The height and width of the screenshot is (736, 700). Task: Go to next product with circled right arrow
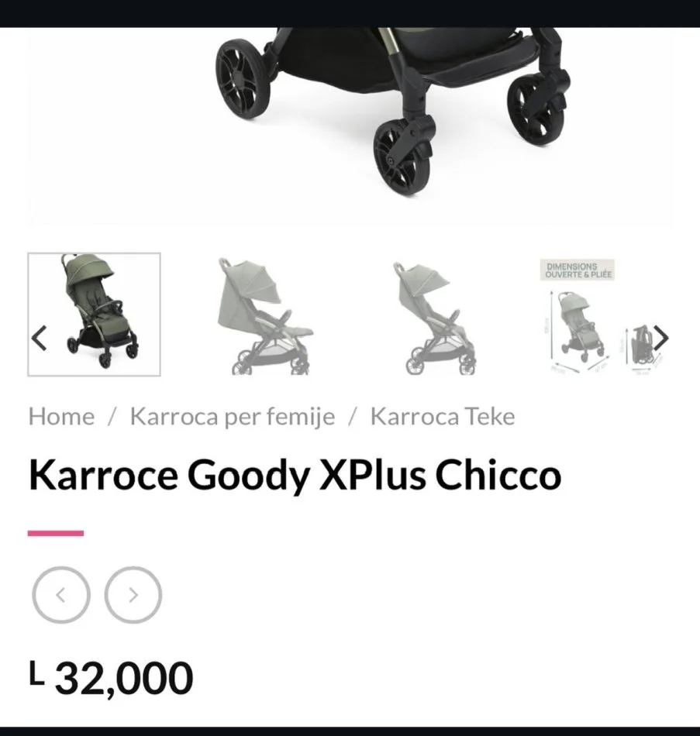(x=133, y=595)
